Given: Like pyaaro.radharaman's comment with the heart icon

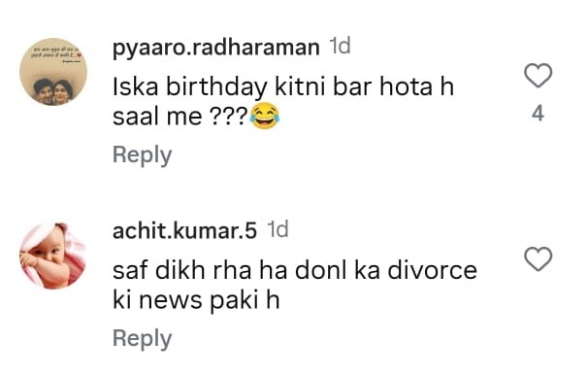Looking at the screenshot, I should coord(538,76).
